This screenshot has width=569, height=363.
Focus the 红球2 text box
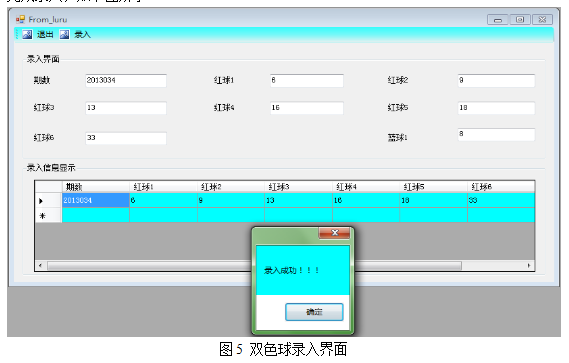(x=496, y=81)
